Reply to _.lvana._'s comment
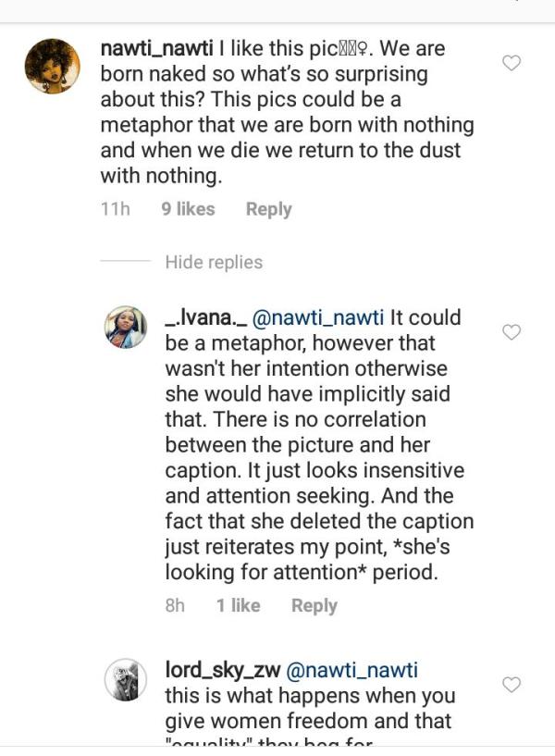The width and height of the screenshot is (555, 756). (x=314, y=605)
